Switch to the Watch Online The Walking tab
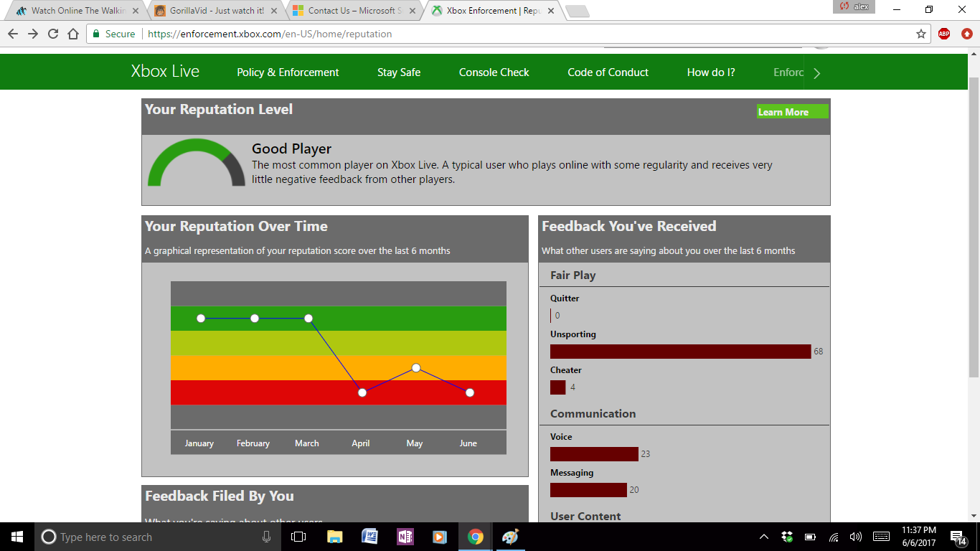 click(x=77, y=11)
